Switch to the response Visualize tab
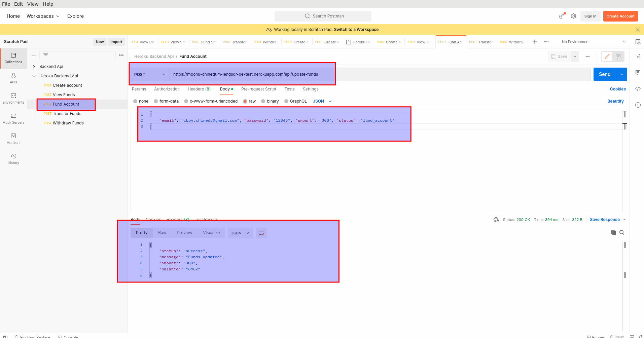Image resolution: width=644 pixels, height=338 pixels. (211, 233)
